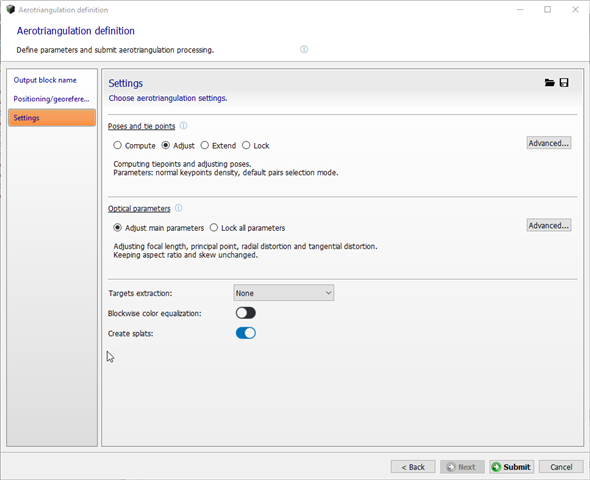Choose the Lock poses radio option
The height and width of the screenshot is (480, 590).
point(255,146)
